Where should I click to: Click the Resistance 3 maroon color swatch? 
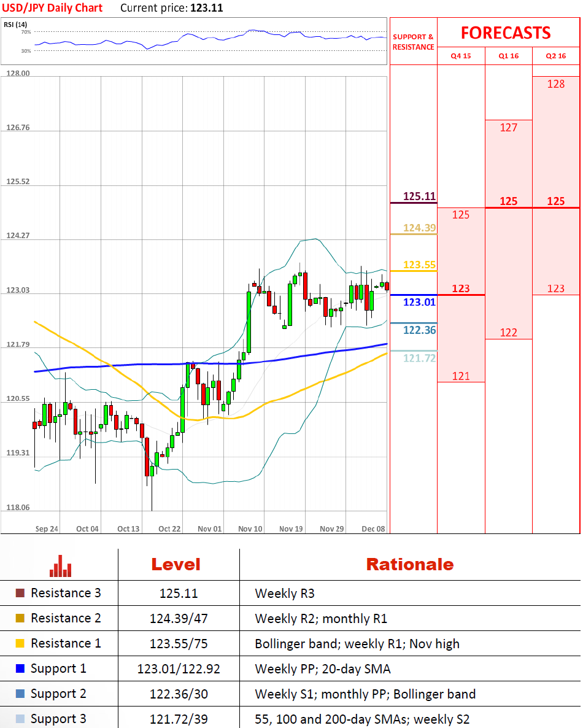20,593
